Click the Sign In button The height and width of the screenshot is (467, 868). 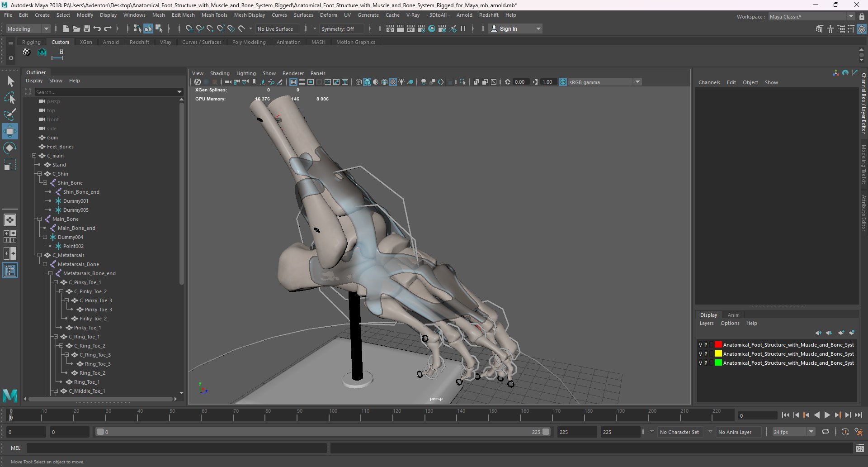tap(515, 29)
